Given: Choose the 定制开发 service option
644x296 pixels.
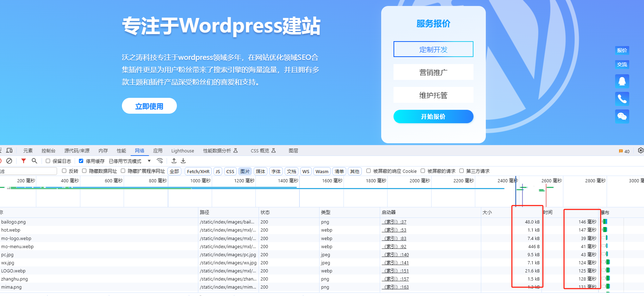Looking at the screenshot, I should (433, 49).
